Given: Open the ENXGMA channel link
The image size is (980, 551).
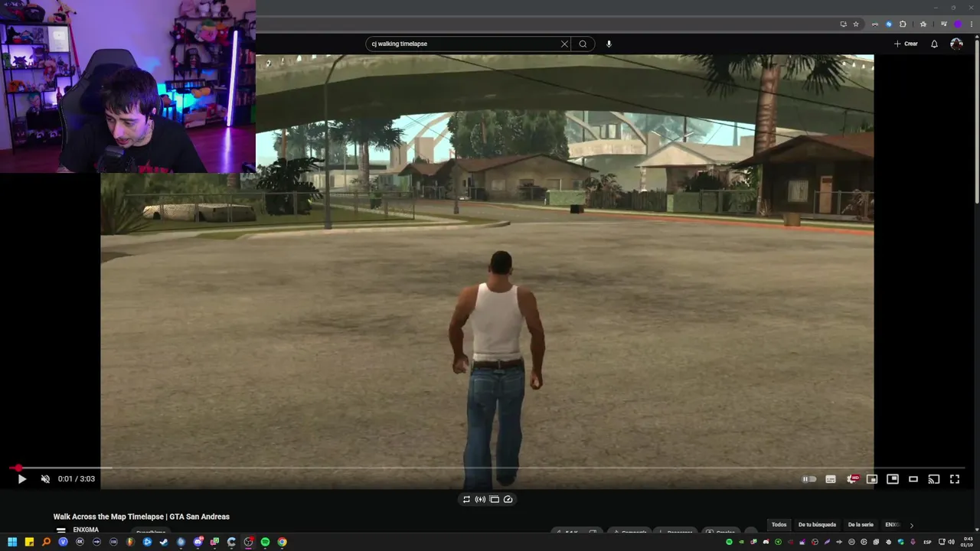Looking at the screenshot, I should tap(86, 530).
